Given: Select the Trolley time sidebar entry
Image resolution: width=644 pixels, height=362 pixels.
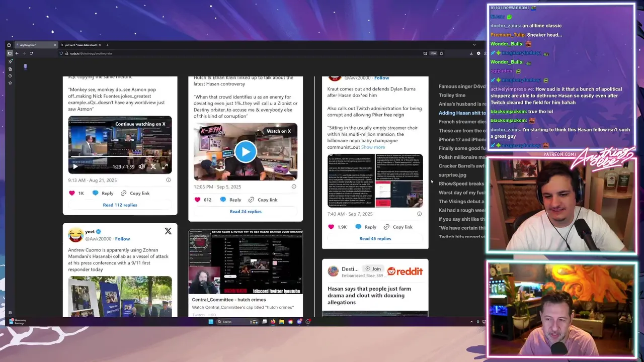Looking at the screenshot, I should click(452, 95).
